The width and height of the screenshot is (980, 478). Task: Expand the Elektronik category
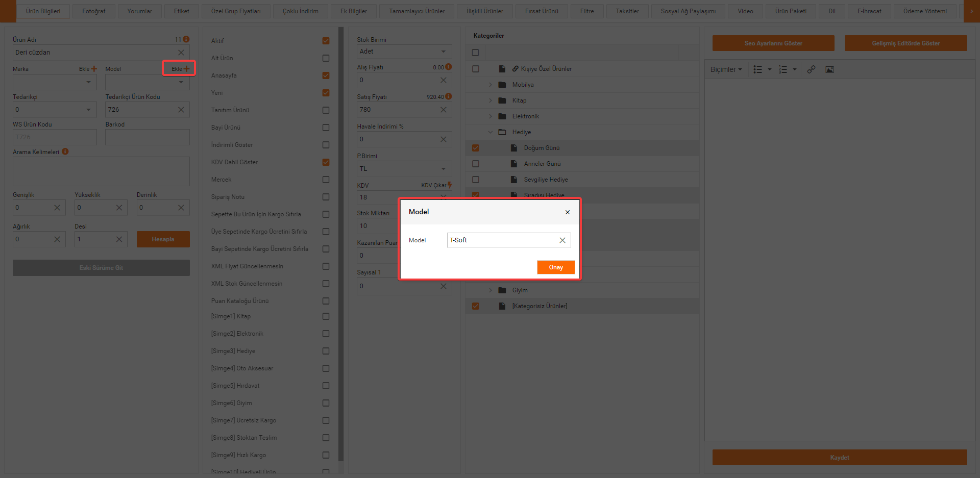tap(491, 116)
